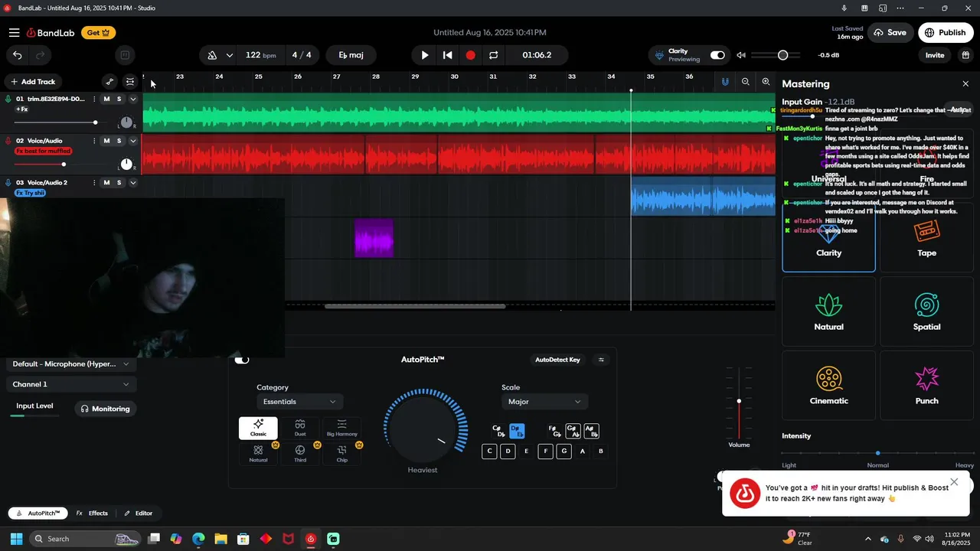The height and width of the screenshot is (551, 980).
Task: Zoom in the timeline
Action: [x=766, y=81]
